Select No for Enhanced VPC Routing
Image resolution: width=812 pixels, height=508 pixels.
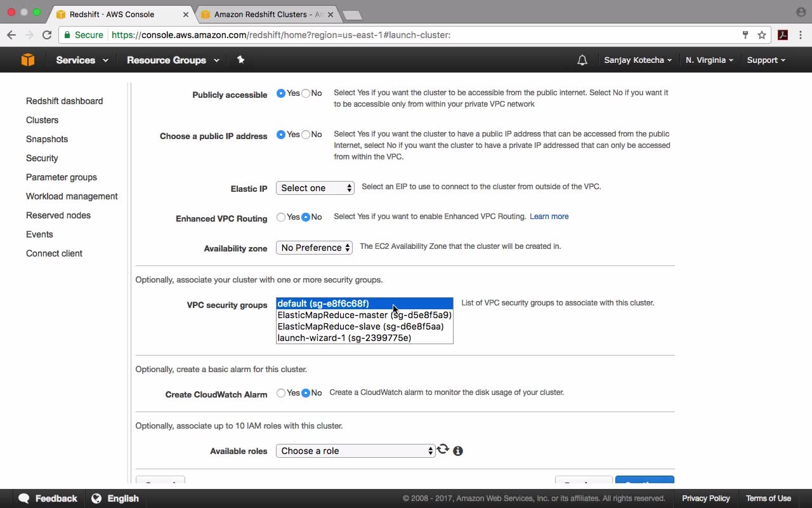(x=306, y=217)
